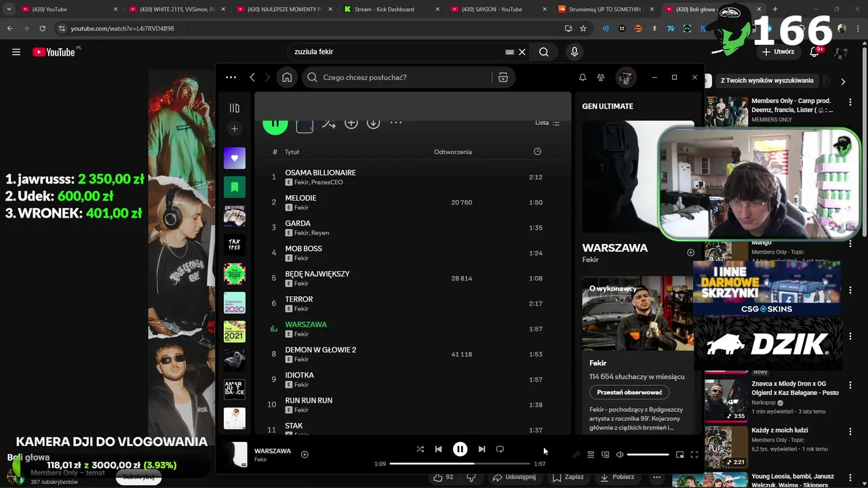The image size is (868, 488).
Task: Open the Fekir 'O wykonawcy' artist image
Action: coord(637,312)
